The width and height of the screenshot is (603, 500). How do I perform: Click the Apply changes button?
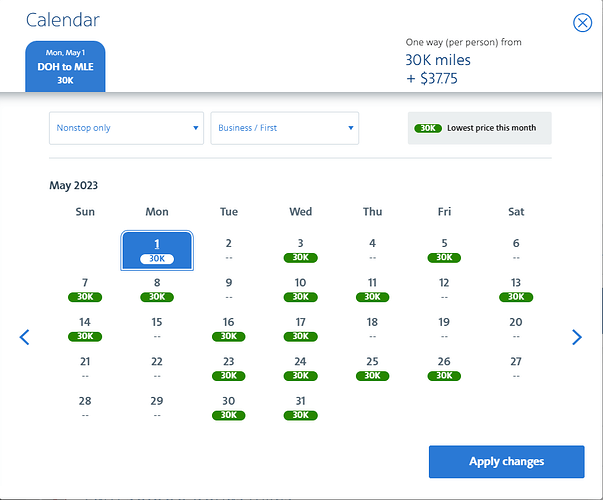pyautogui.click(x=506, y=461)
